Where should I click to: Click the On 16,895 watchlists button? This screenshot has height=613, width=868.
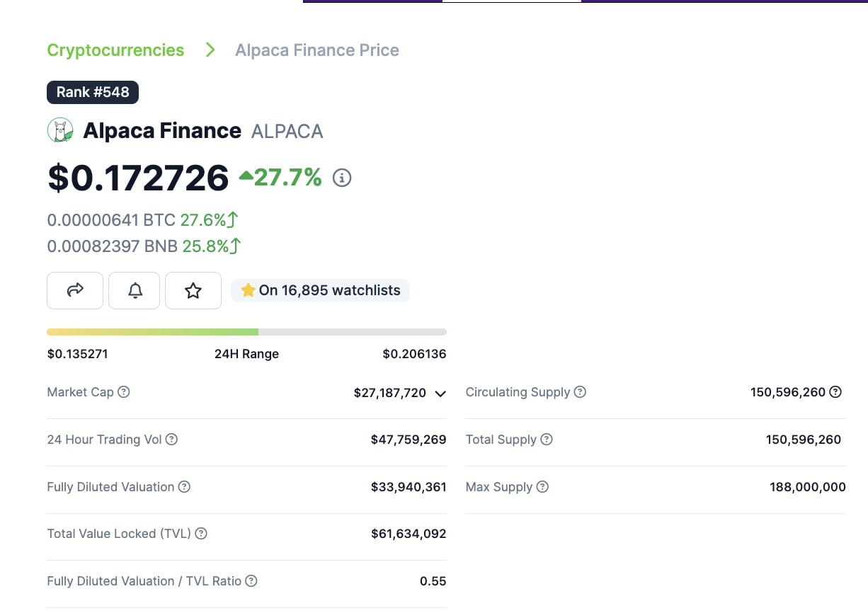320,290
